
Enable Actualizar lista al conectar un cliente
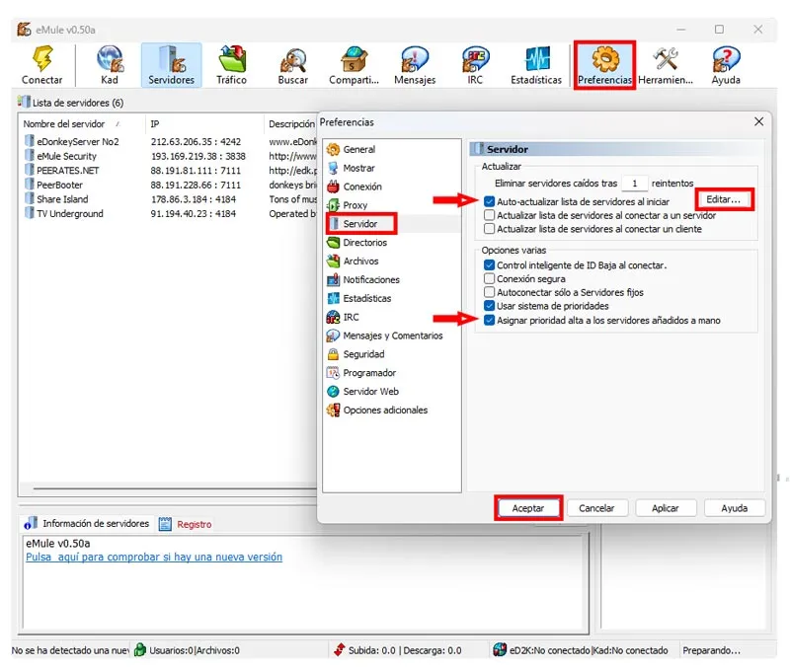click(489, 229)
